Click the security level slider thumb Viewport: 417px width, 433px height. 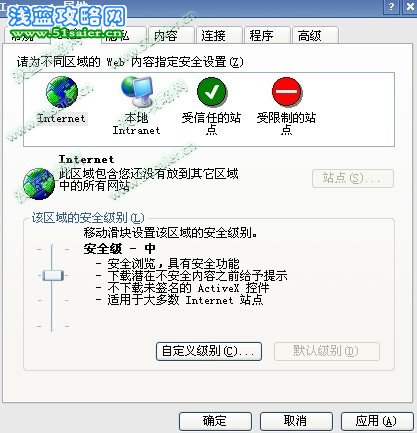53,275
